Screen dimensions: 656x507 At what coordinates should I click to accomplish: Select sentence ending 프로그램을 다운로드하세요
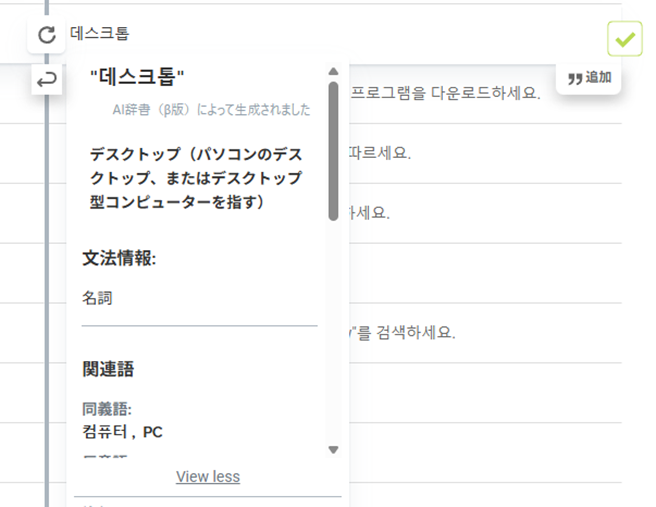coord(445,95)
